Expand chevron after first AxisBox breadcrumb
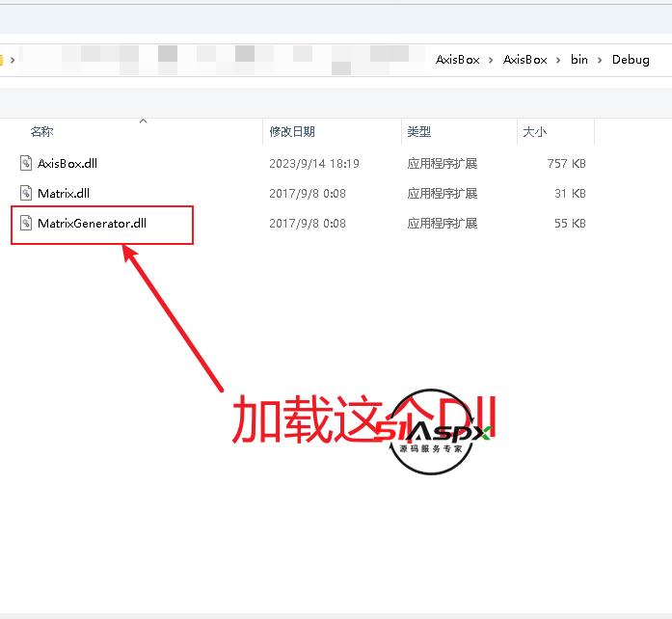The image size is (672, 619). [x=491, y=60]
